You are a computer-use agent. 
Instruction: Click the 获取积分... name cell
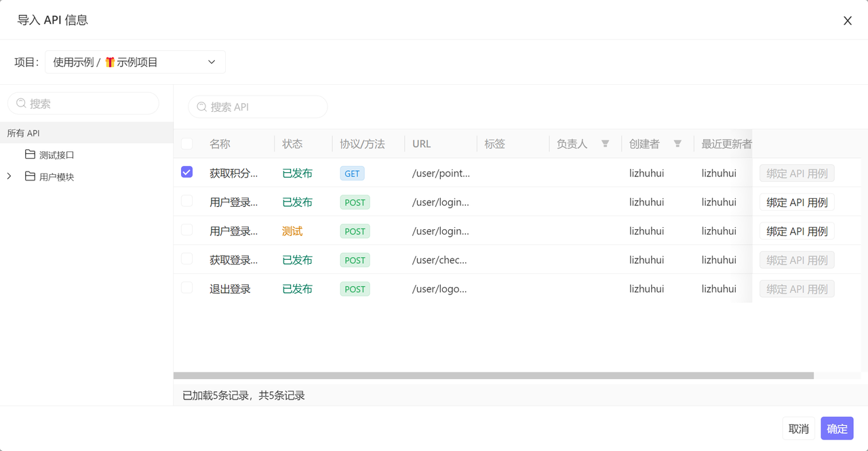click(234, 173)
